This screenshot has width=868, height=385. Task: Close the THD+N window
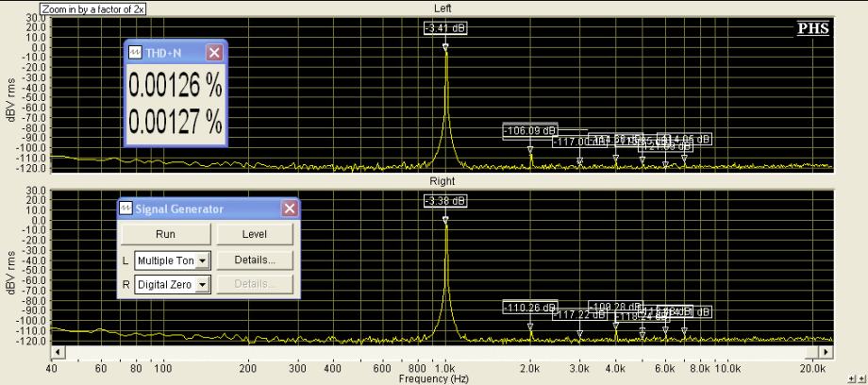coord(214,53)
